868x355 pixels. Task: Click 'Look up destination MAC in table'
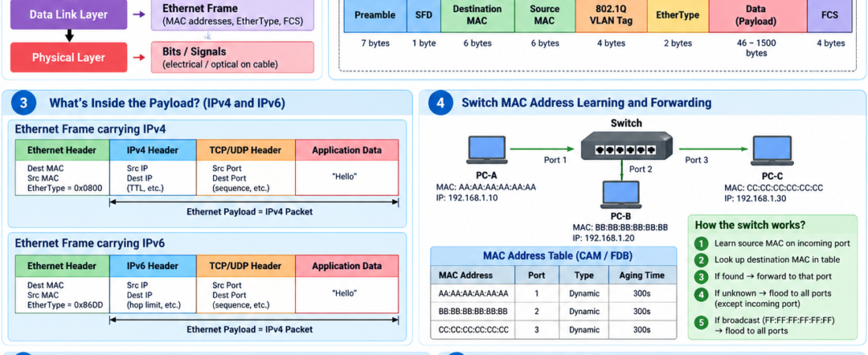pos(777,260)
